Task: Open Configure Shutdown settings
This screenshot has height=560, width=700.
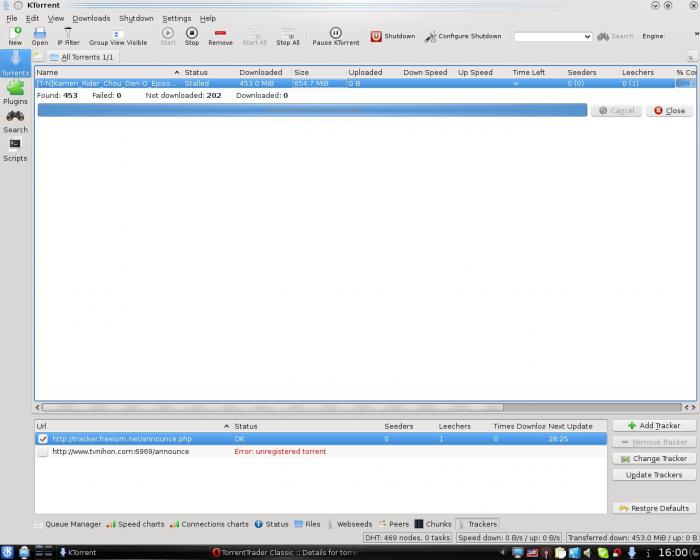Action: coord(463,36)
